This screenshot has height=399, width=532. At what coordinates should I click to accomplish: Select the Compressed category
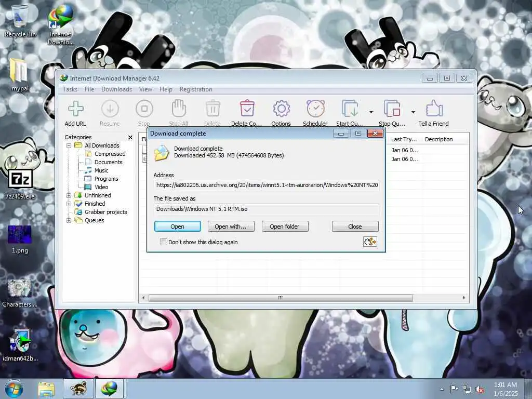(110, 154)
